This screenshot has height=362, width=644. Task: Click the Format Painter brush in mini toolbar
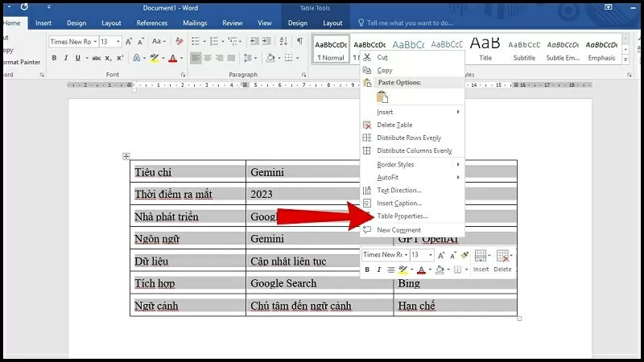click(464, 255)
